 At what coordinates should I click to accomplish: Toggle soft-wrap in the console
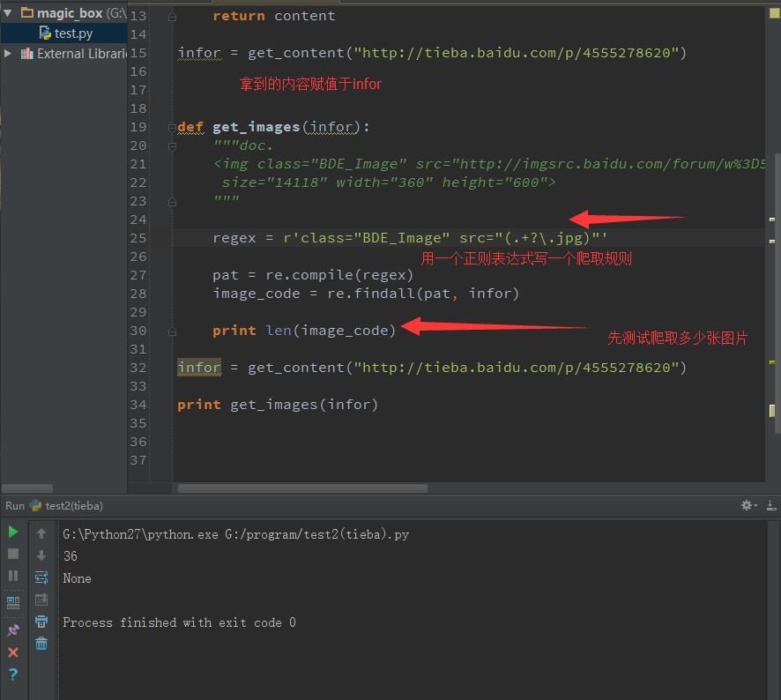41,577
